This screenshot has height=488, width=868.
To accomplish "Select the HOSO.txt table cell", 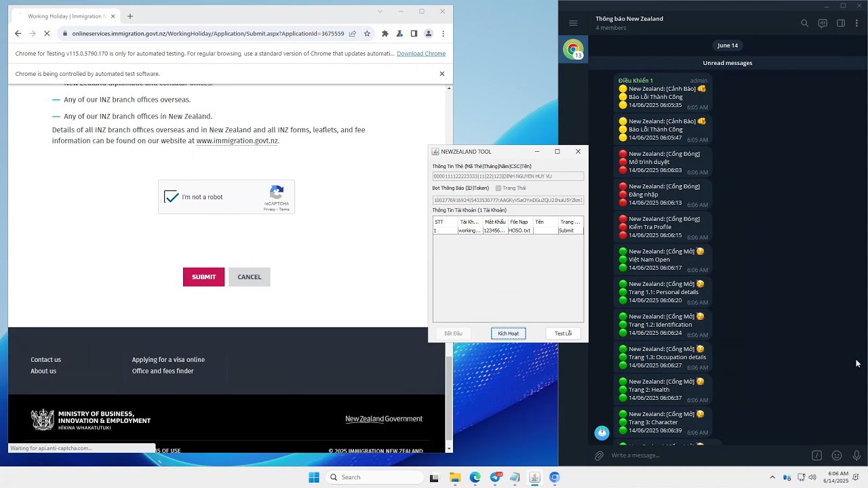I will click(x=520, y=230).
